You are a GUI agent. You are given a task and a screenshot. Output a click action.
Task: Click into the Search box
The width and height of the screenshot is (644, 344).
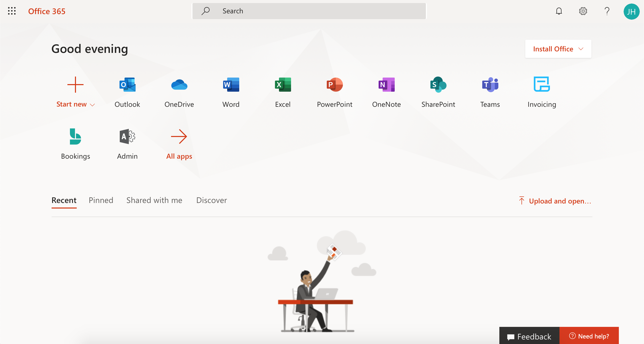(309, 11)
